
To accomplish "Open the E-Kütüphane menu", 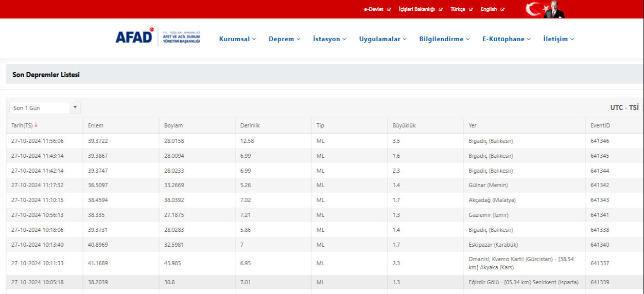I will pyautogui.click(x=506, y=39).
